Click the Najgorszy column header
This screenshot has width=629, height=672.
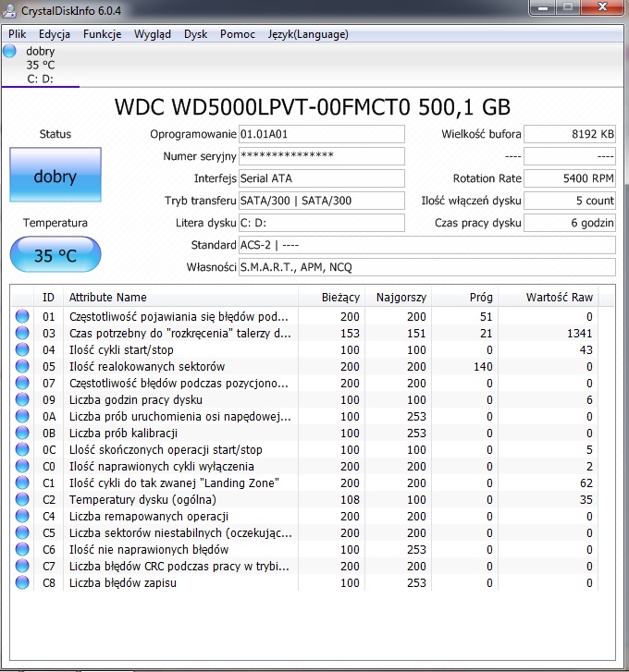point(399,297)
